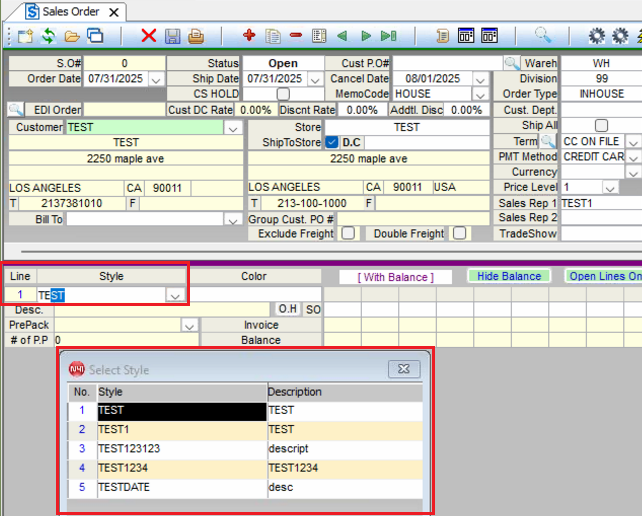The image size is (642, 516).
Task: Go to previous record with left arrow
Action: pyautogui.click(x=342, y=36)
